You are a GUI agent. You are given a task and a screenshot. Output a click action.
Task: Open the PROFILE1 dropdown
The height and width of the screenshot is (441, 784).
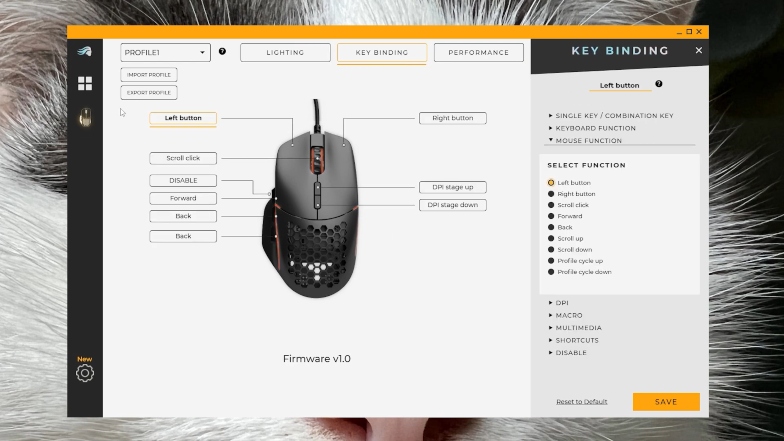166,52
